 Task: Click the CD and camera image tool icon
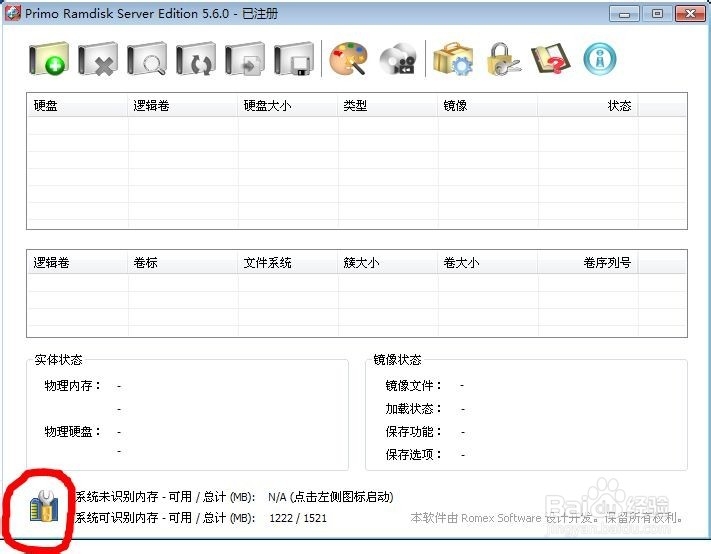coord(398,59)
